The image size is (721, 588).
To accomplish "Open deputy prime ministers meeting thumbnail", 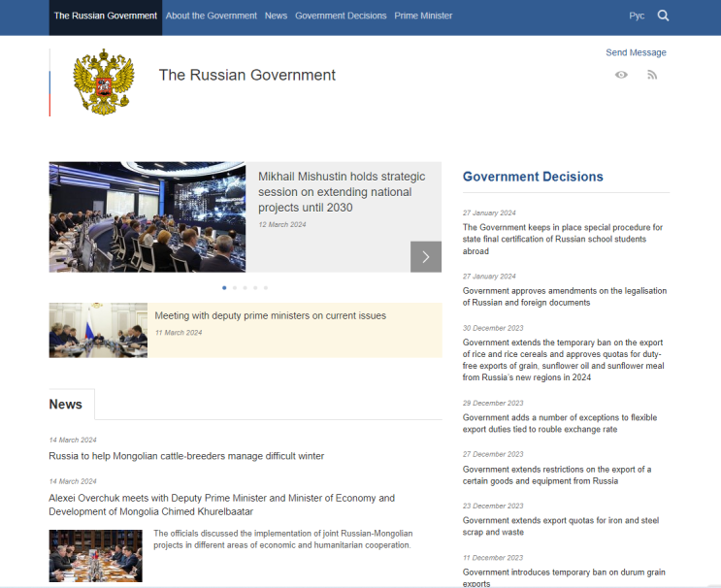I will click(98, 330).
